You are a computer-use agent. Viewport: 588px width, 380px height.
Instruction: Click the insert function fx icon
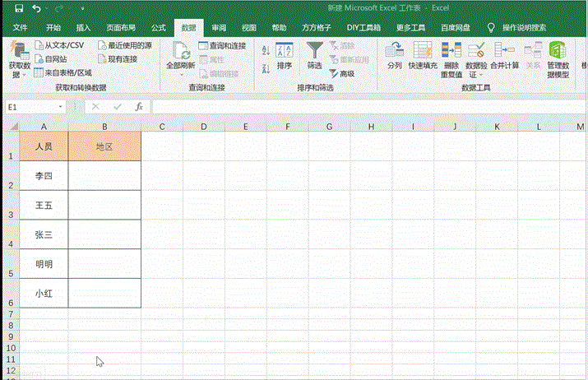139,107
